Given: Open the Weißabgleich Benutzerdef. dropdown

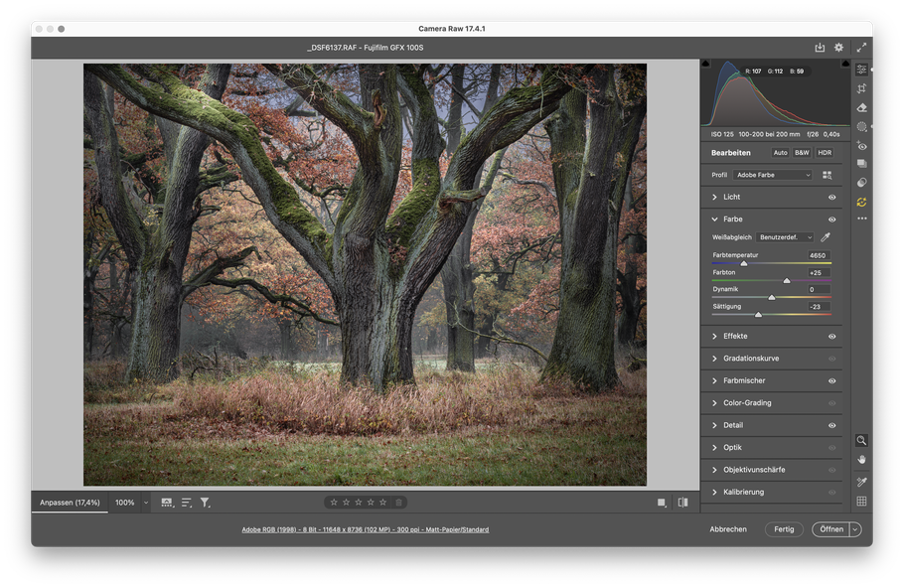Looking at the screenshot, I should (785, 237).
